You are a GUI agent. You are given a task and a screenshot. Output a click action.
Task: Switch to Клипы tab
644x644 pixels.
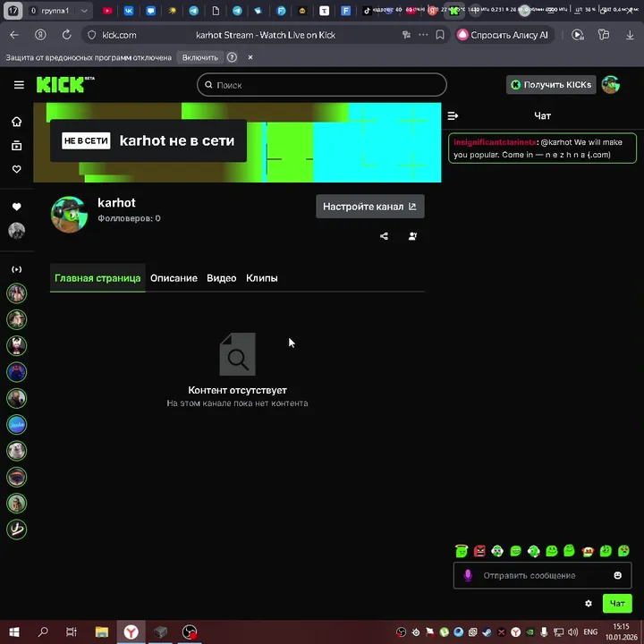(261, 278)
